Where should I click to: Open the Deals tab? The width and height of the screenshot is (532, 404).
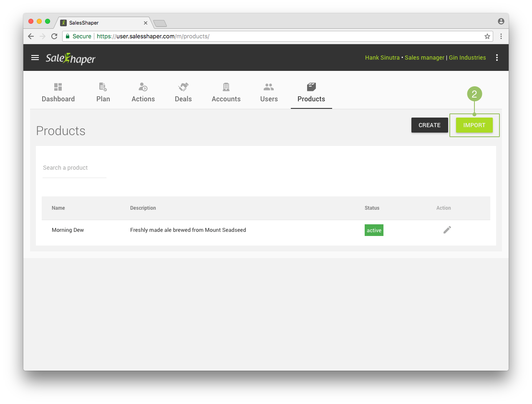coord(183,93)
